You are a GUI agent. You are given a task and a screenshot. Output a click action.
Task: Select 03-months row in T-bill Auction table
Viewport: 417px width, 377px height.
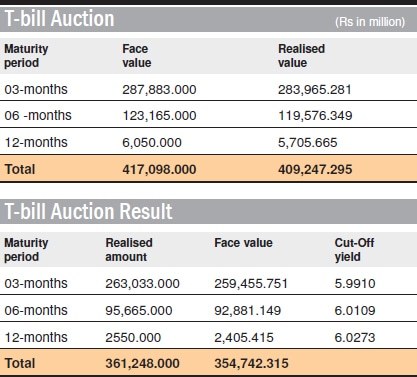pos(208,89)
